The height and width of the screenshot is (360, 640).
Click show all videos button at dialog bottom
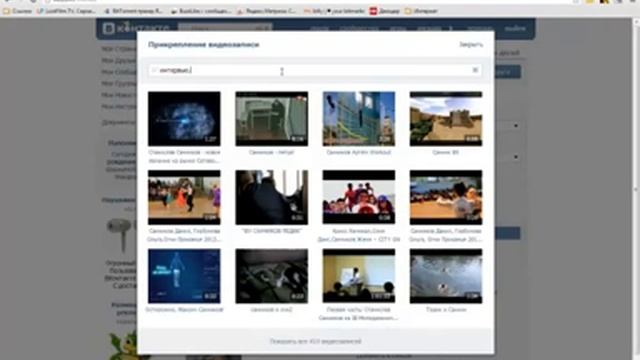click(x=315, y=341)
